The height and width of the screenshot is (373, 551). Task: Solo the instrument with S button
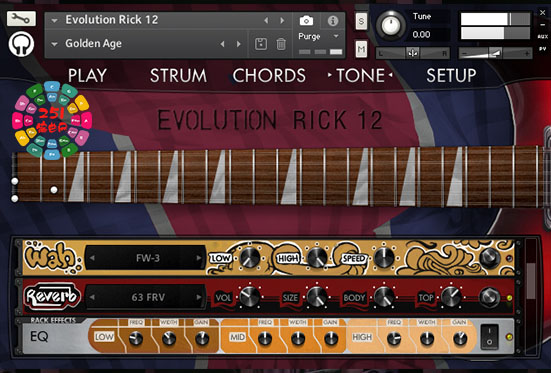[361, 21]
